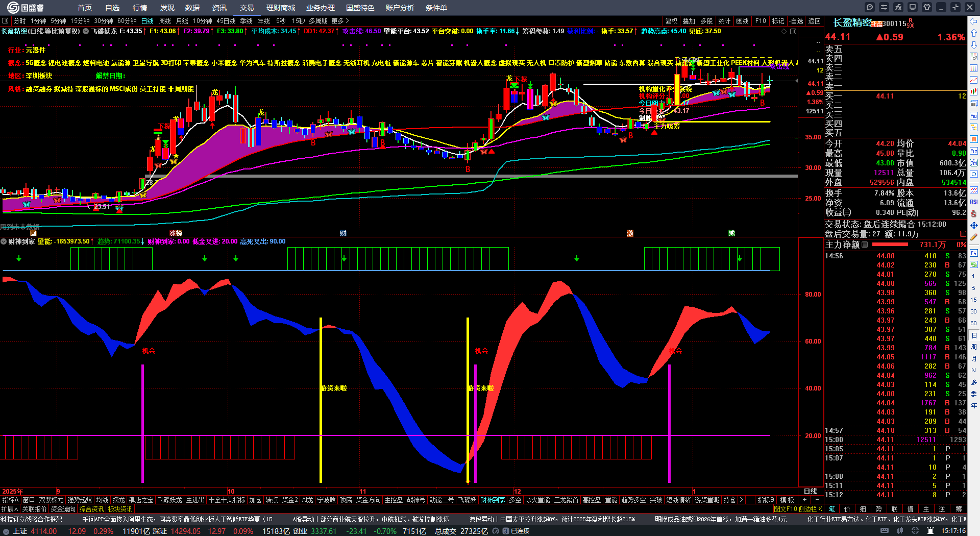This screenshot has height=536, width=980.
Task: Select the 价 price tab in quote panel
Action: click(847, 509)
